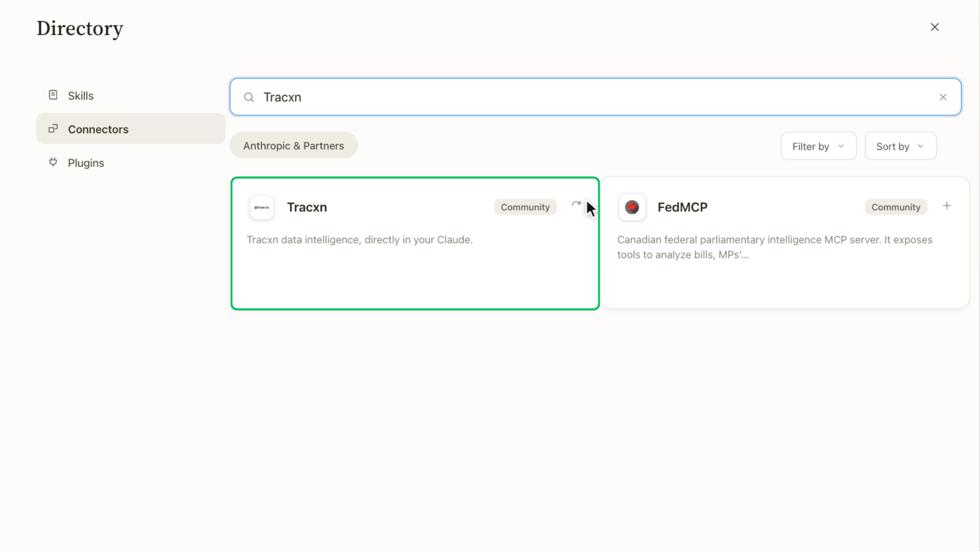Add the FedMCP connector with plus icon
The width and height of the screenshot is (980, 551).
coord(947,206)
